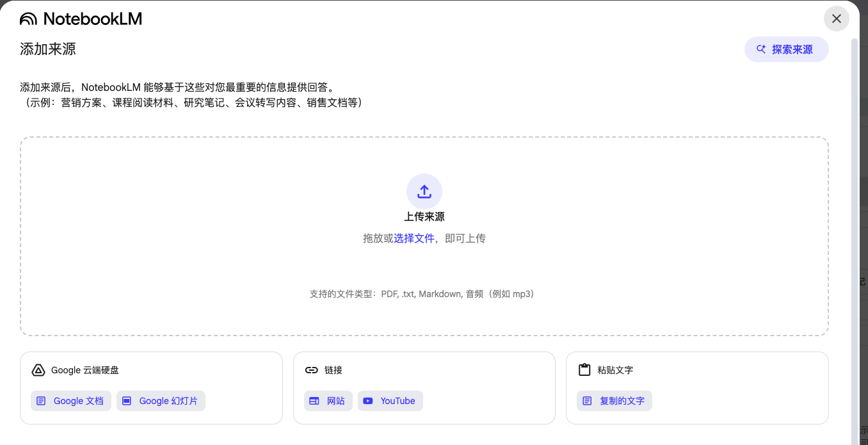Choose 复制的文字 option

(614, 401)
